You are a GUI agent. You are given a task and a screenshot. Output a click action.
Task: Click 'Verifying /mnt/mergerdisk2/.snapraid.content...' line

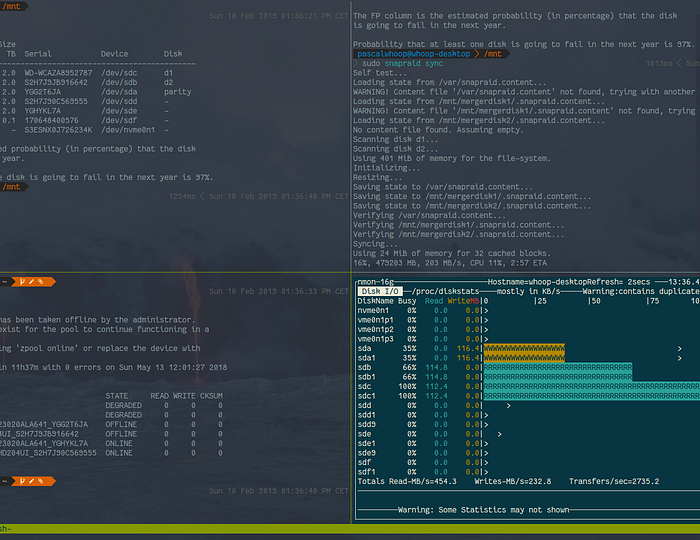tap(458, 234)
